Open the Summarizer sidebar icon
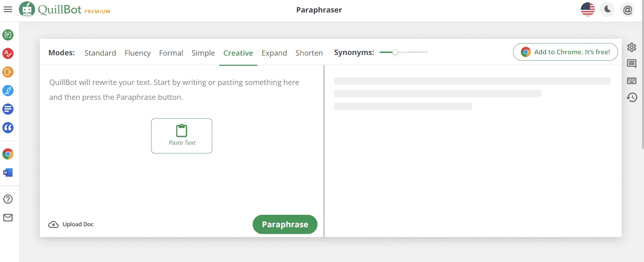 coord(8,109)
